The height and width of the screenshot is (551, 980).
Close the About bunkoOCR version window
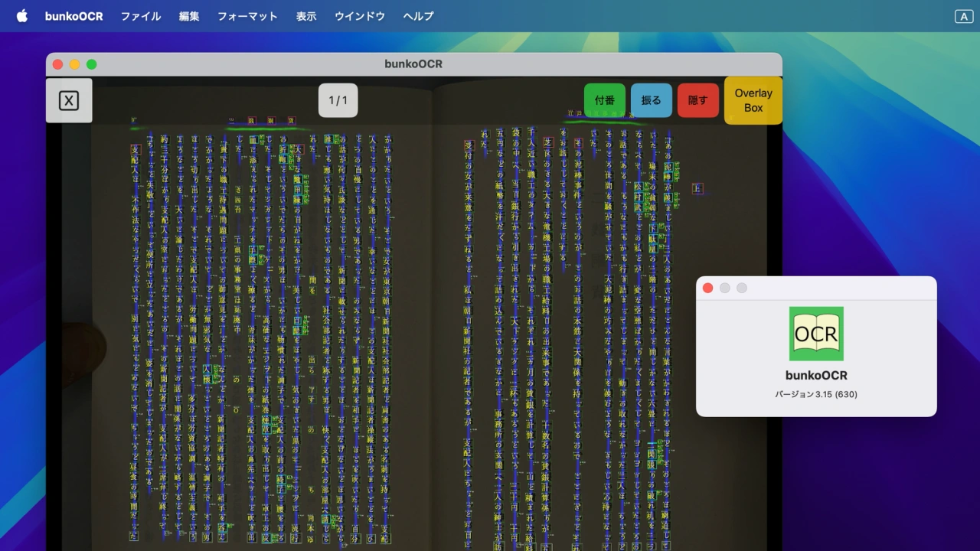point(707,288)
